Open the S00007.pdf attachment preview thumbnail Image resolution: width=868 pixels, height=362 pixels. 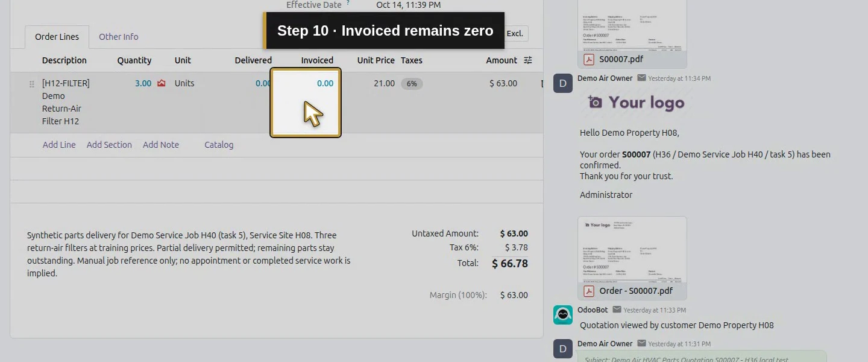pos(632,25)
